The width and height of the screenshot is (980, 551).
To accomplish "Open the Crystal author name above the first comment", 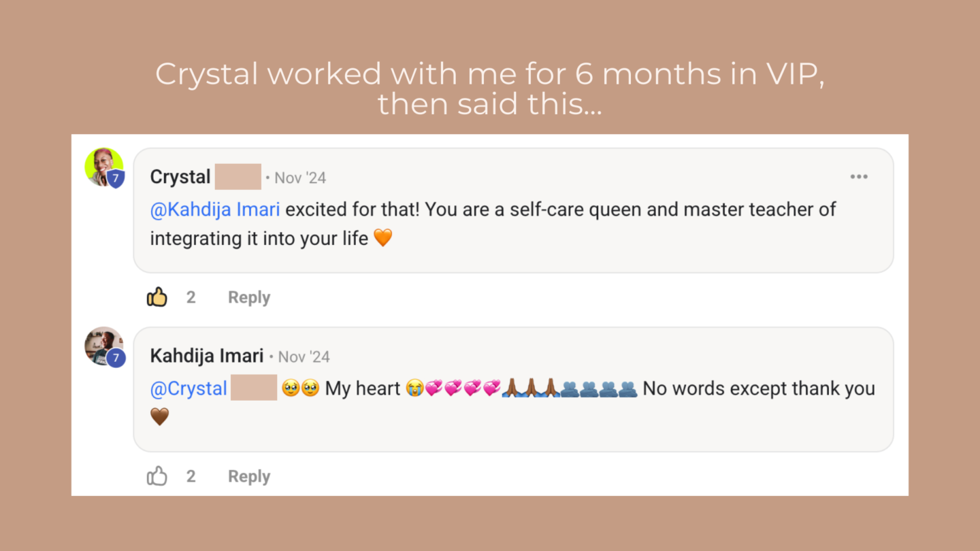I will (x=180, y=177).
